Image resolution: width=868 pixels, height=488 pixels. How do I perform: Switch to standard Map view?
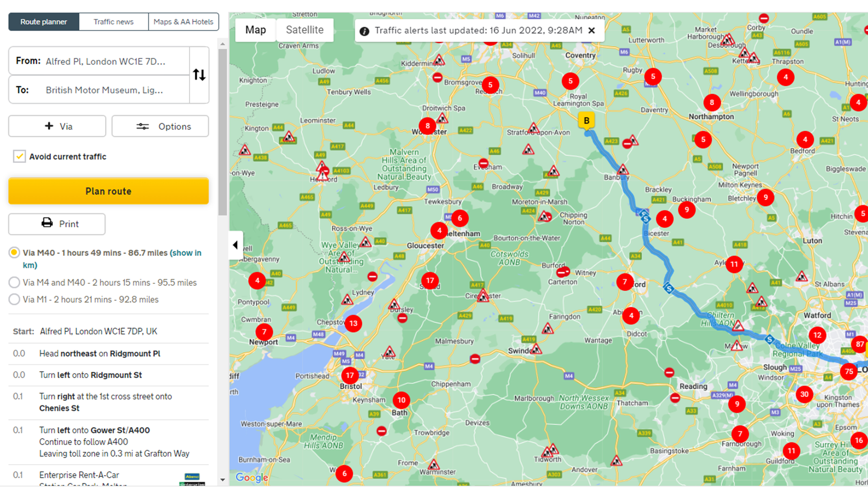(256, 30)
